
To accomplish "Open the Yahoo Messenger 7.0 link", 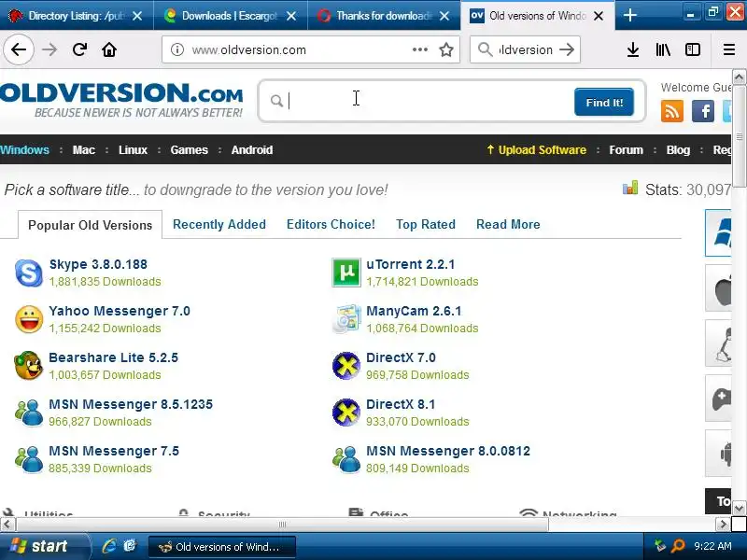I will coord(120,311).
